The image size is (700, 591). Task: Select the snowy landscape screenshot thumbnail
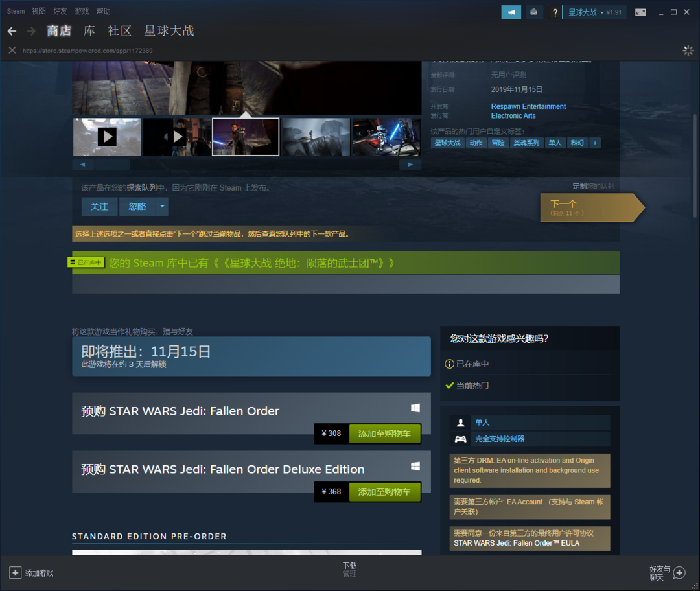coord(316,137)
